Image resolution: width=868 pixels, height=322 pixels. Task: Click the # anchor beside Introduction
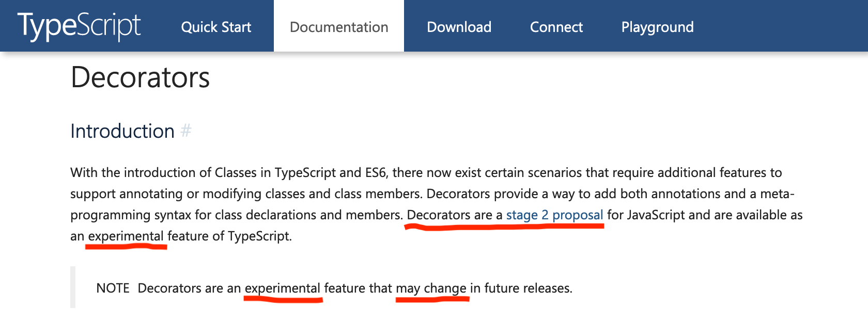pyautogui.click(x=186, y=131)
